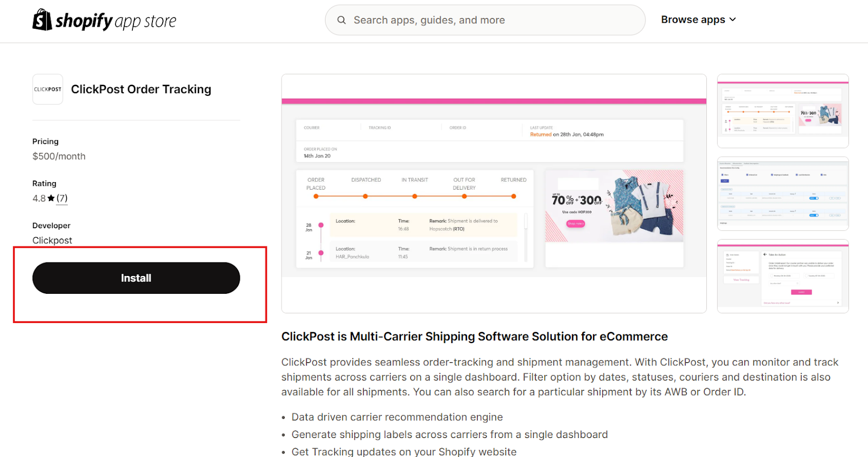This screenshot has width=868, height=457.
Task: Click the star icon in the rating
Action: coord(51,198)
